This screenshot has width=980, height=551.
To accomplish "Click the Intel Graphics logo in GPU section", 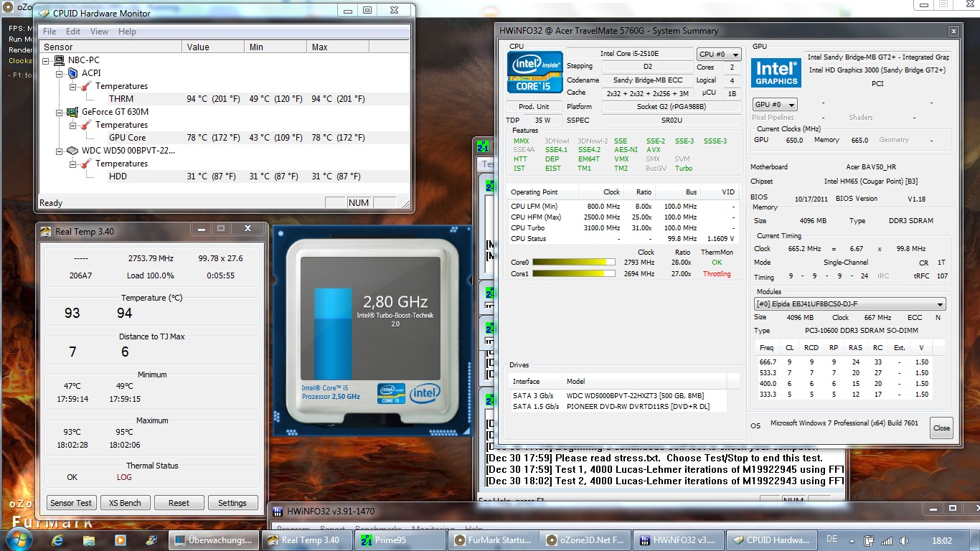I will 776,73.
